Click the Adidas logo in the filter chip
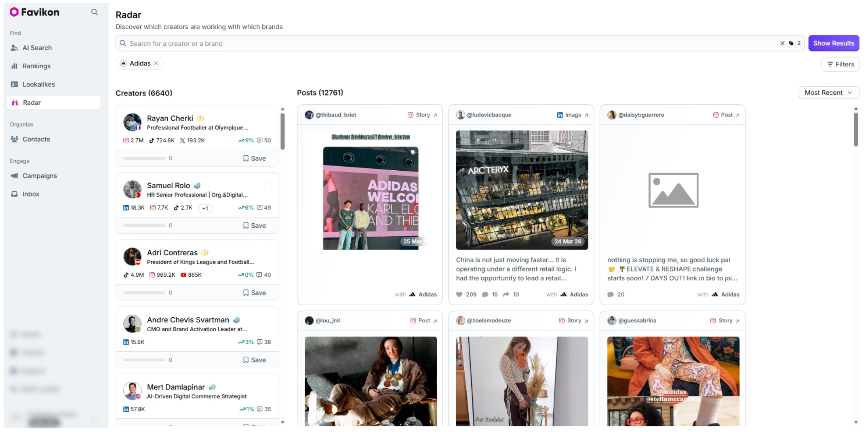 (124, 64)
